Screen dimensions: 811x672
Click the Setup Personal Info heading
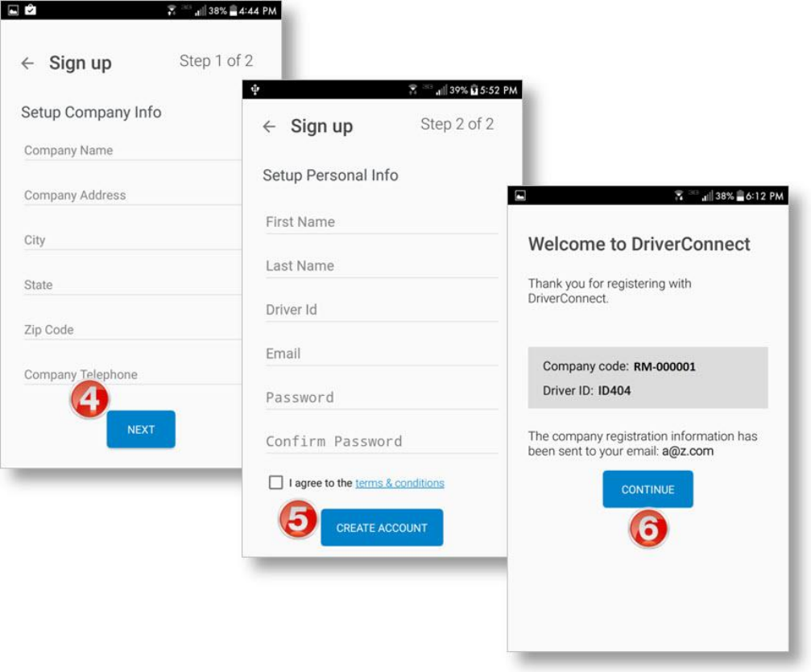(330, 175)
